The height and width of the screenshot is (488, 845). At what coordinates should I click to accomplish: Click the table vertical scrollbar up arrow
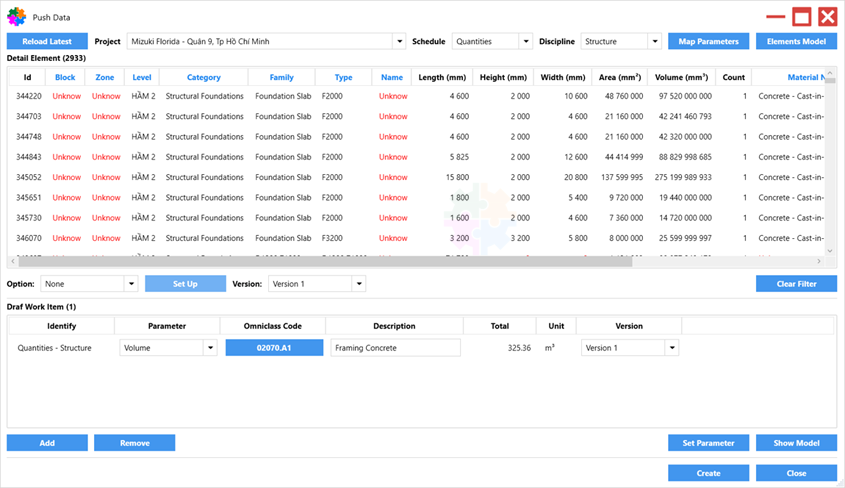pos(830,73)
